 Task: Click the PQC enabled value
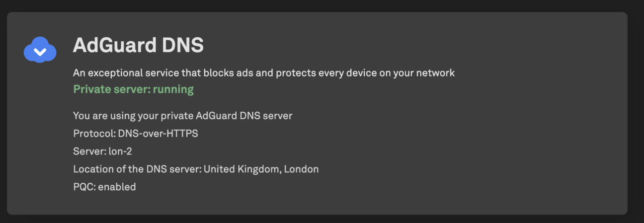coord(117,187)
